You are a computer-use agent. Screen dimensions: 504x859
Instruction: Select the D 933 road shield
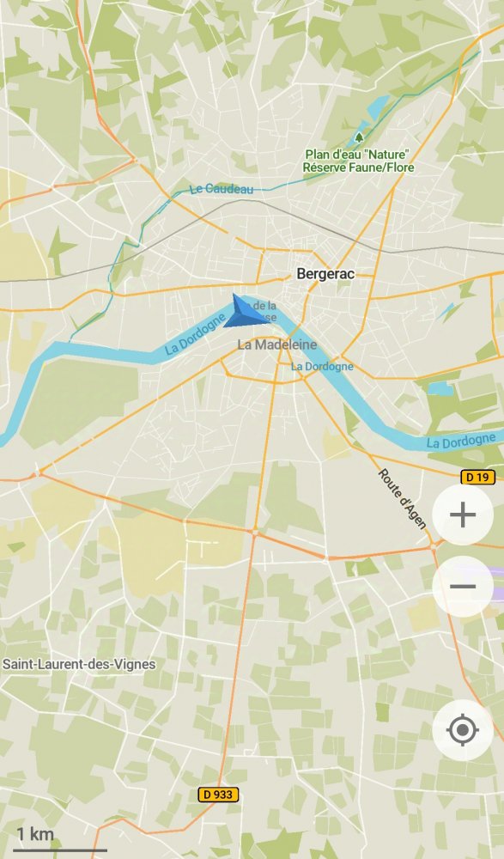click(218, 795)
